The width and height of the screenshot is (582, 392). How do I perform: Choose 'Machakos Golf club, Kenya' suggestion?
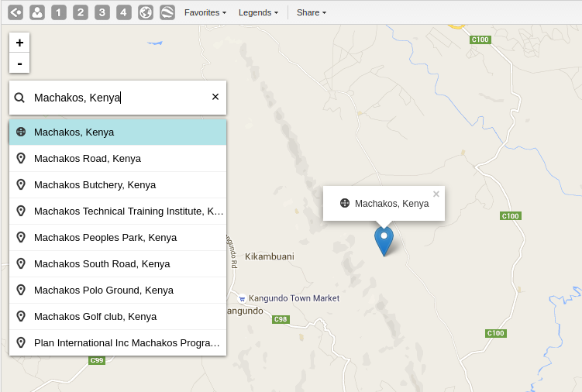[118, 317]
